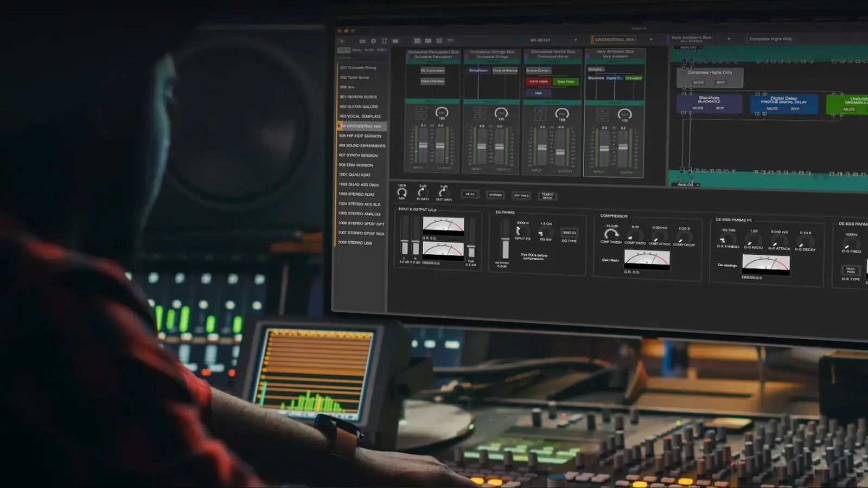
Task: Toggle the TEMPO MODE button
Action: pyautogui.click(x=547, y=196)
